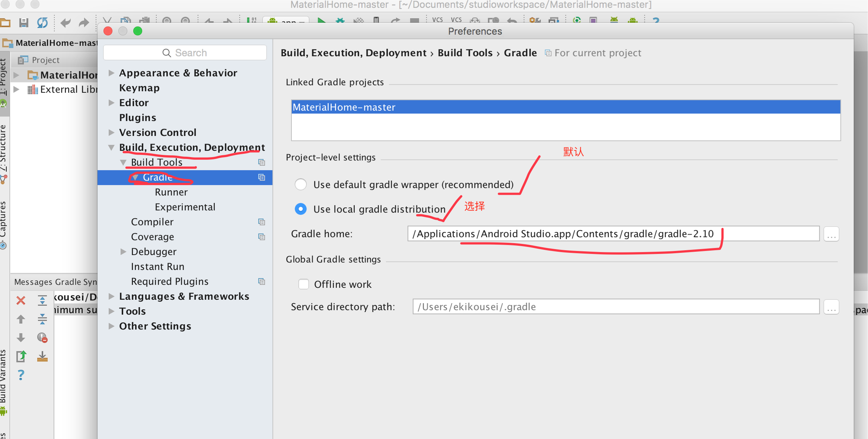Click the project-scope icon beside Required Plugins
The height and width of the screenshot is (439, 868).
pyautogui.click(x=262, y=281)
